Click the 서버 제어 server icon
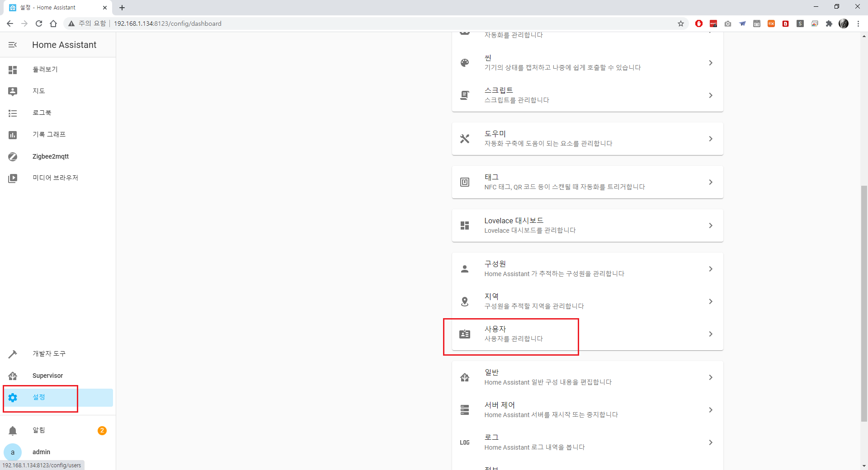The image size is (868, 470). [465, 410]
